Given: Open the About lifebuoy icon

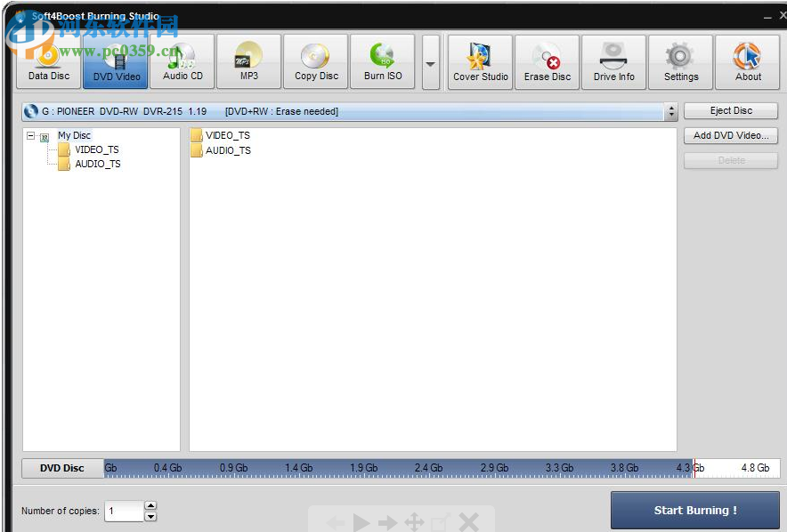Looking at the screenshot, I should (747, 62).
